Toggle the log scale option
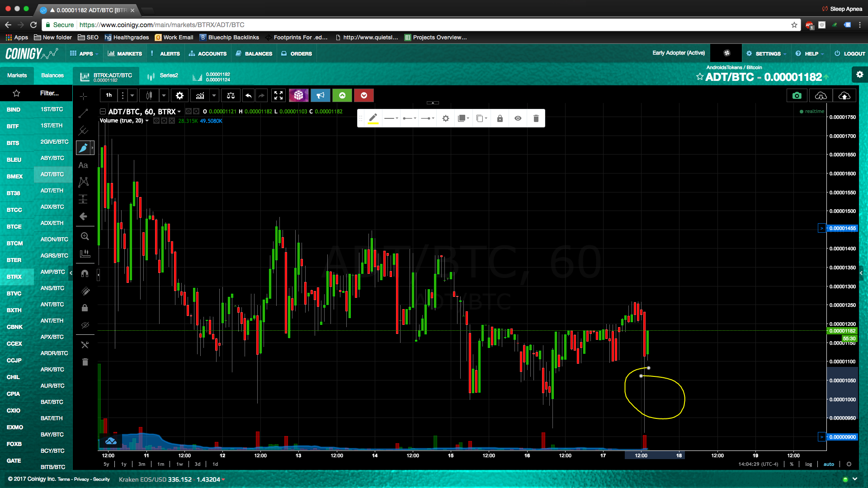 pyautogui.click(x=808, y=464)
